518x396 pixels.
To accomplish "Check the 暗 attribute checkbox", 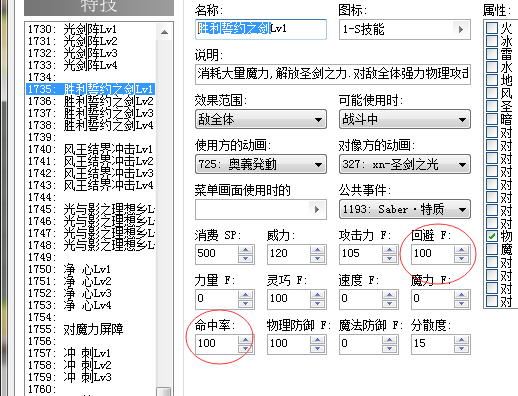I will [492, 119].
